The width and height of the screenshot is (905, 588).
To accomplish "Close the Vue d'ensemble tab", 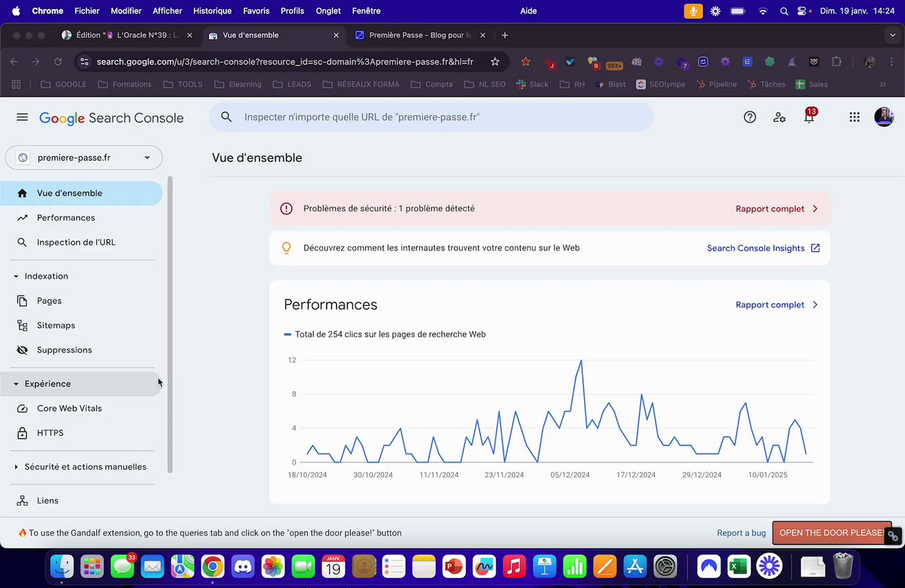I will point(336,35).
